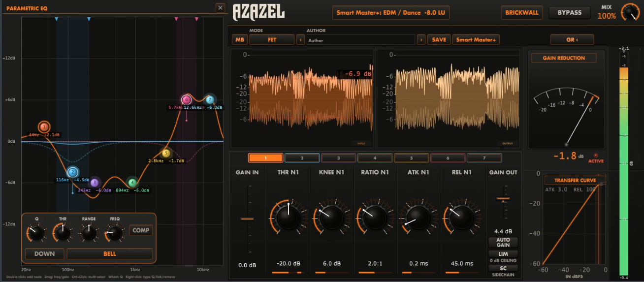Image resolution: width=644 pixels, height=282 pixels.
Task: Click the KNEE N1 knob
Action: [331, 217]
